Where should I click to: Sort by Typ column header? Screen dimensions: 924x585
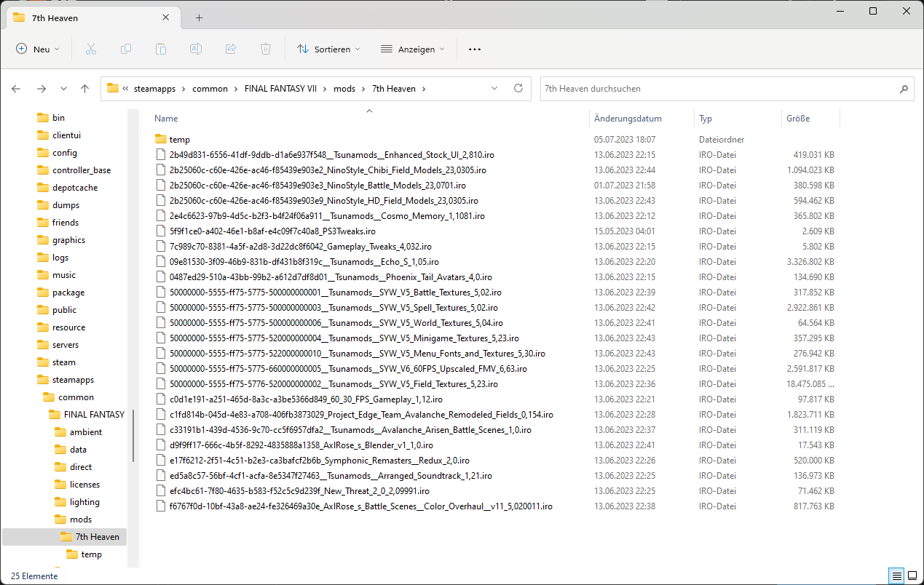click(x=706, y=119)
